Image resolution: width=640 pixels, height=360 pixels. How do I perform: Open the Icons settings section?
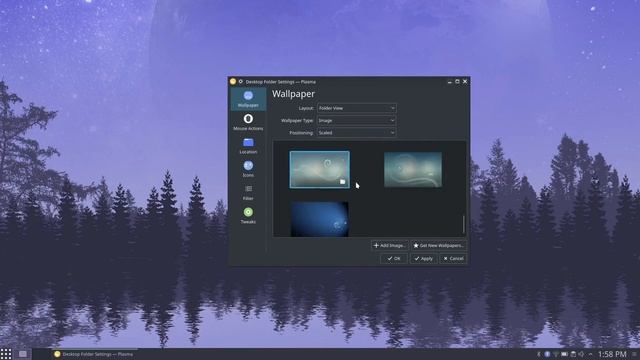248,169
